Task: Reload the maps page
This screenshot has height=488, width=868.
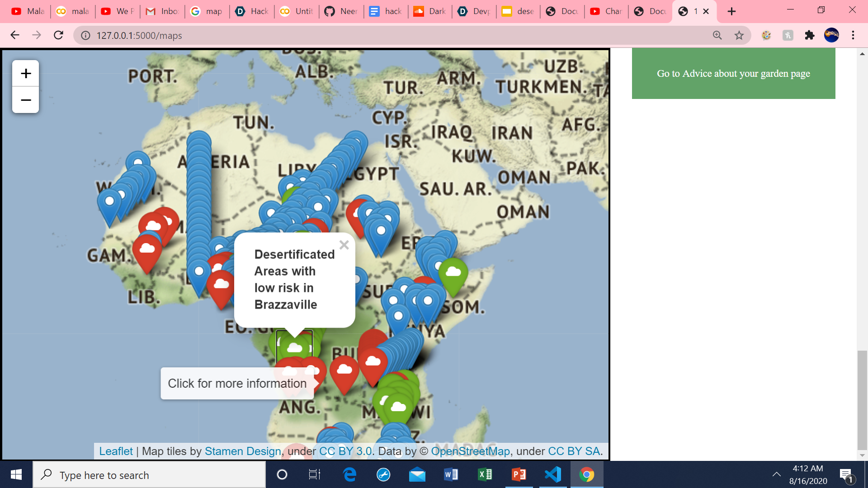Action: (x=58, y=35)
